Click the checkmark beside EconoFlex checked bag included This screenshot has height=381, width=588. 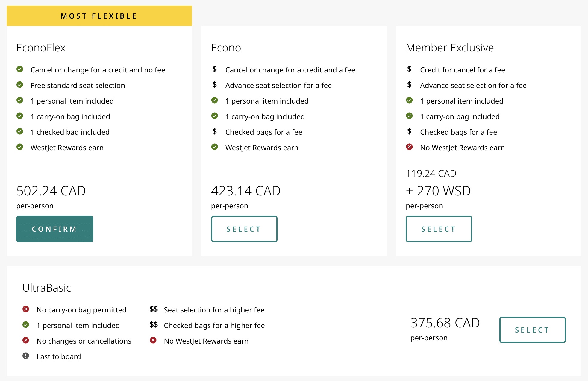20,131
